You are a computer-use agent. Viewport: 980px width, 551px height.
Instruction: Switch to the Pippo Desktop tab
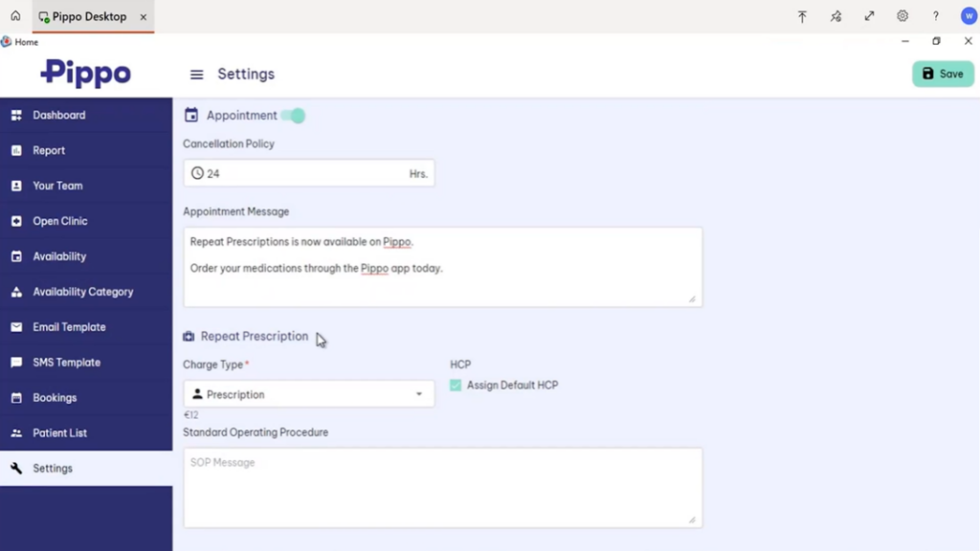pos(89,16)
